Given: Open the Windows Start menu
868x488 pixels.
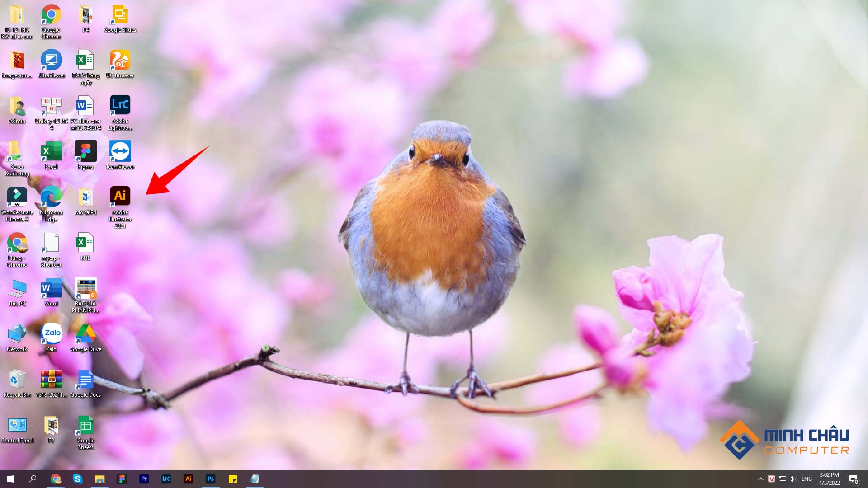Looking at the screenshot, I should [11, 479].
